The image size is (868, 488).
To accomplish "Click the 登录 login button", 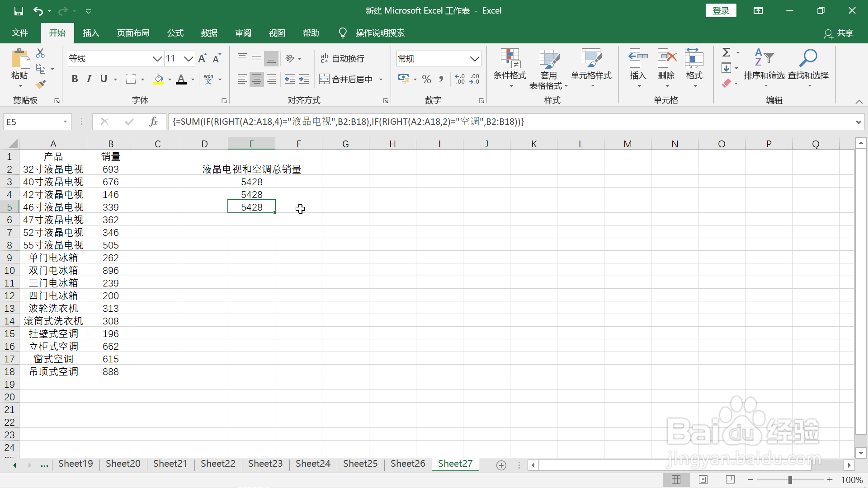I will click(721, 10).
